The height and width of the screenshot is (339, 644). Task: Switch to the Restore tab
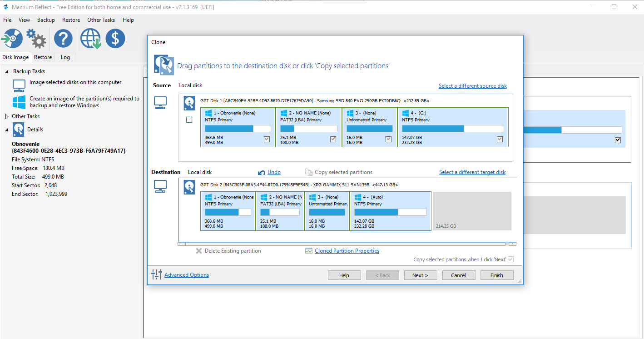pyautogui.click(x=43, y=57)
